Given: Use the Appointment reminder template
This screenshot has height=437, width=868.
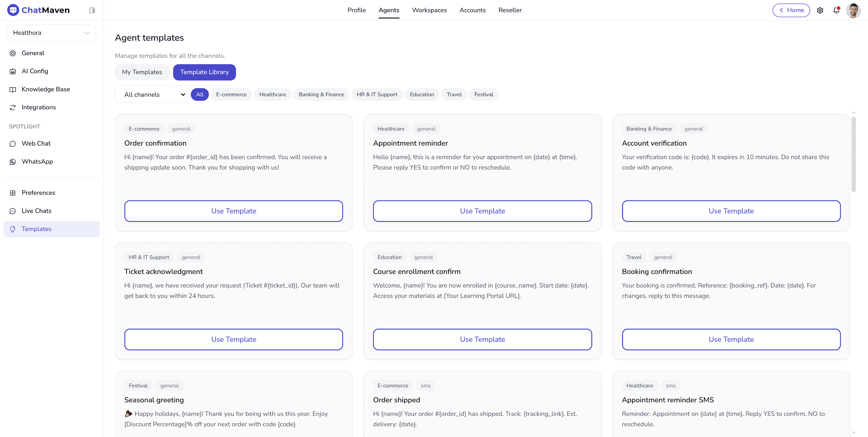Looking at the screenshot, I should point(482,211).
